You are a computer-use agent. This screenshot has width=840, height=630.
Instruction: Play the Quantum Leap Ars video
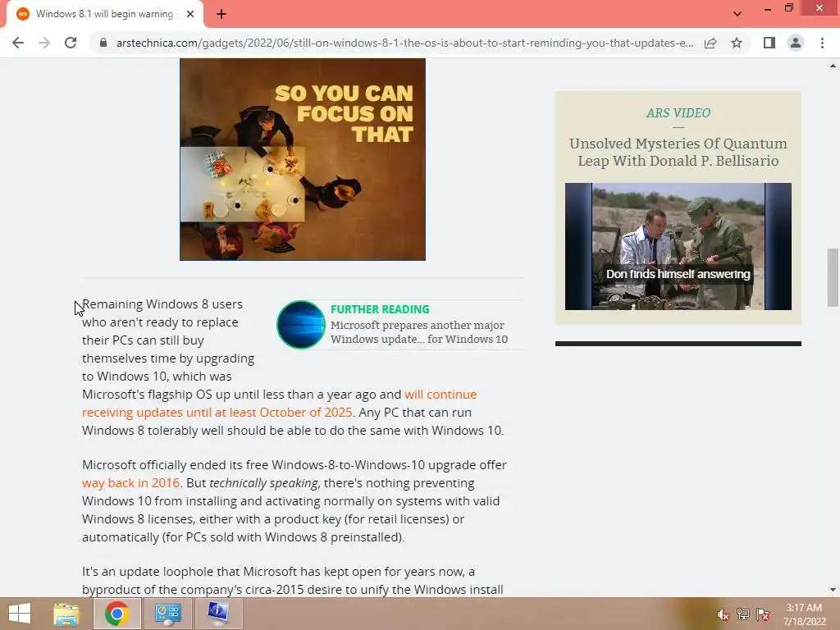(x=678, y=246)
